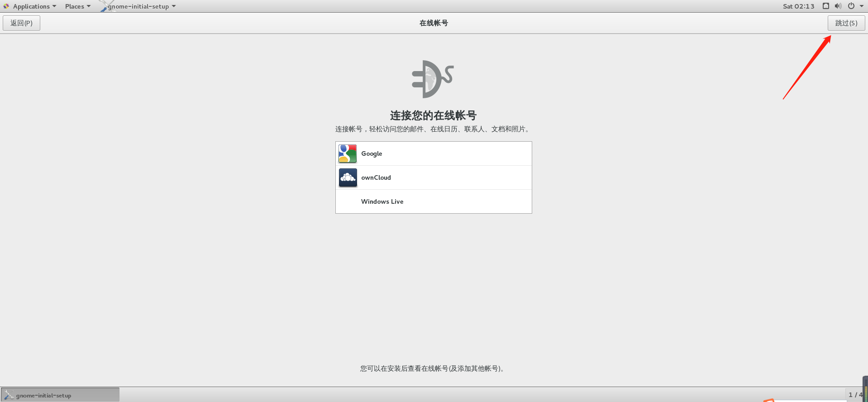Select gnome-initial-setup in the bottom taskbar
This screenshot has width=868, height=402.
pyautogui.click(x=60, y=395)
